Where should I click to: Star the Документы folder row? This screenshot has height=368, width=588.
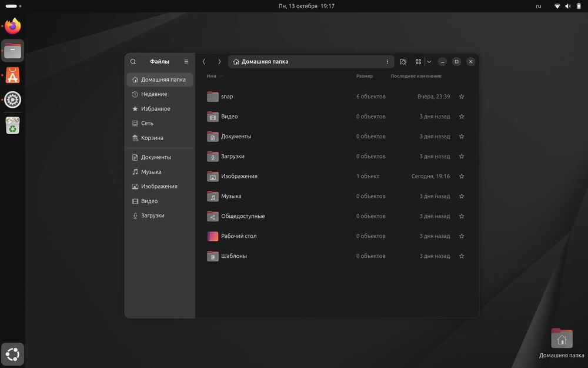462,137
